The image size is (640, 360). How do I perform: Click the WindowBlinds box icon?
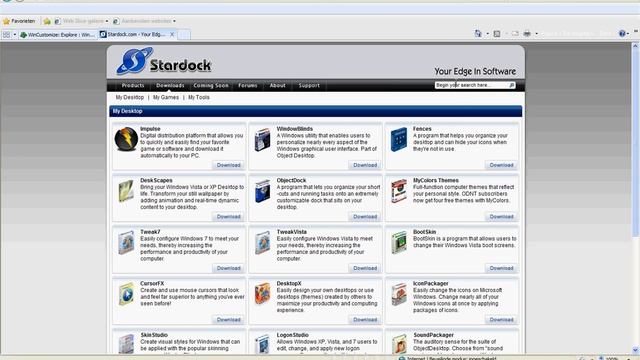tap(262, 140)
